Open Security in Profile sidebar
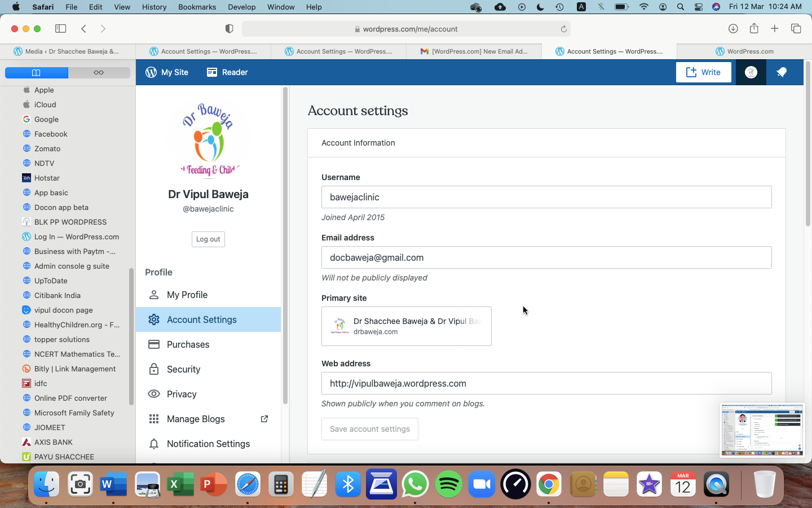 [x=183, y=369]
